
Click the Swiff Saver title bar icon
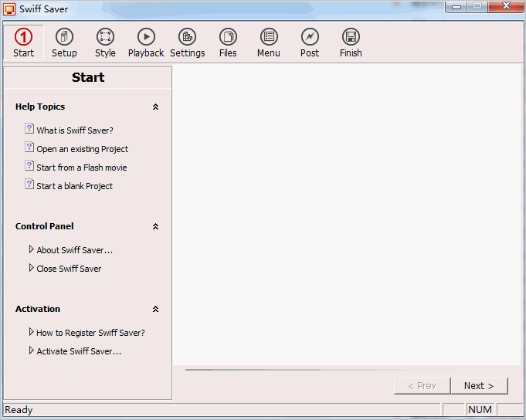[9, 9]
